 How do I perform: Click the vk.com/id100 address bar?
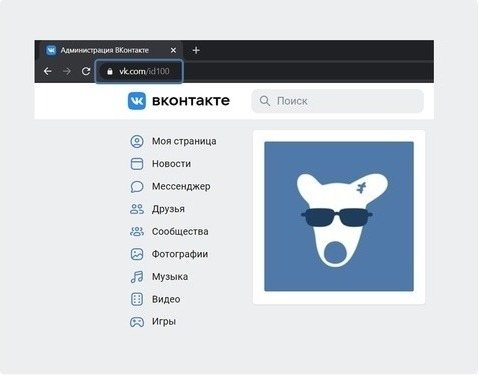point(139,71)
